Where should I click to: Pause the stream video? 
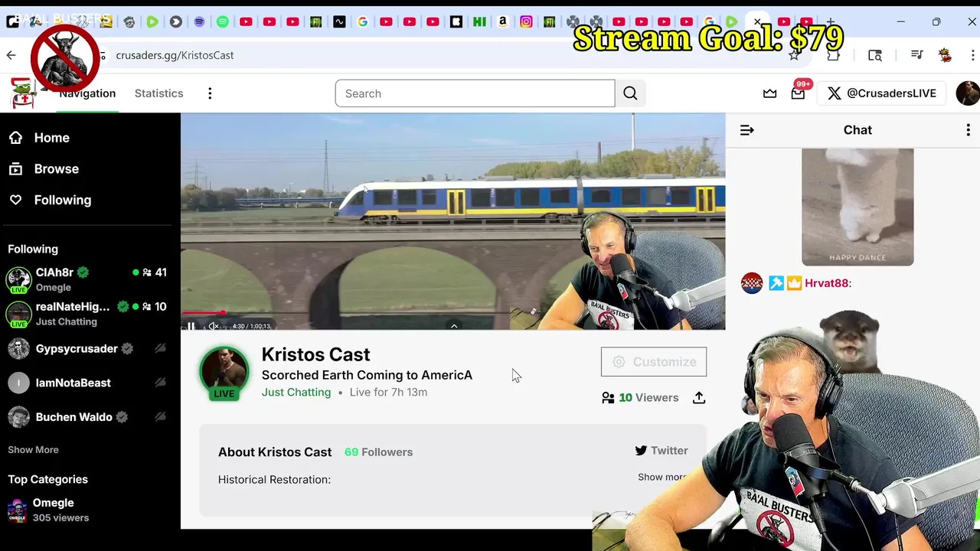[191, 326]
